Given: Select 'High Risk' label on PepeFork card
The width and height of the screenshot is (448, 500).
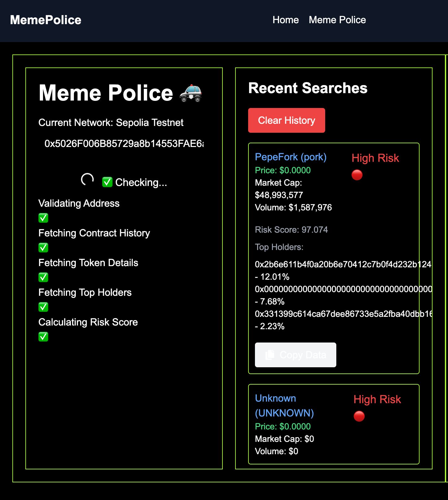Looking at the screenshot, I should pyautogui.click(x=375, y=158).
